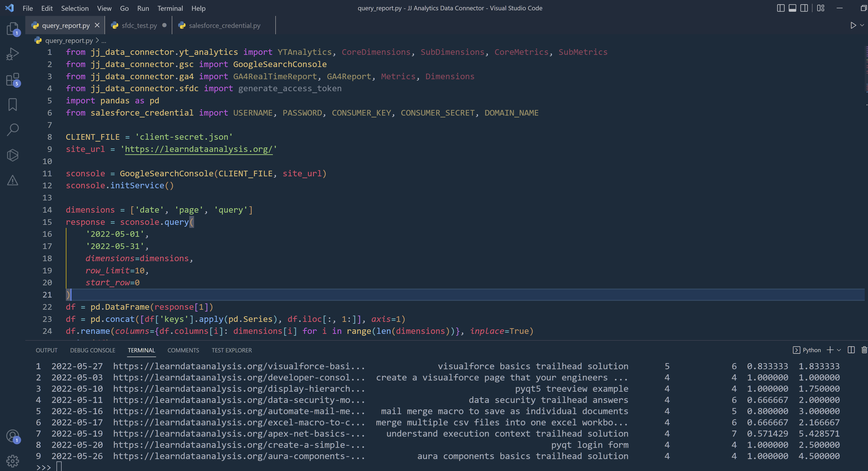Open the Customize Layout icon
Image resolution: width=868 pixels, height=471 pixels.
[820, 8]
